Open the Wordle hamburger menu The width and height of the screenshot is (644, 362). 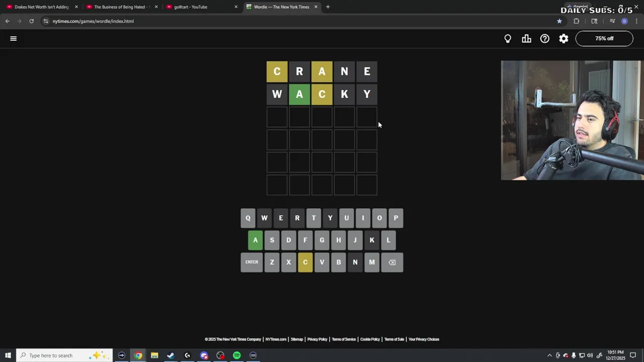coord(14,39)
